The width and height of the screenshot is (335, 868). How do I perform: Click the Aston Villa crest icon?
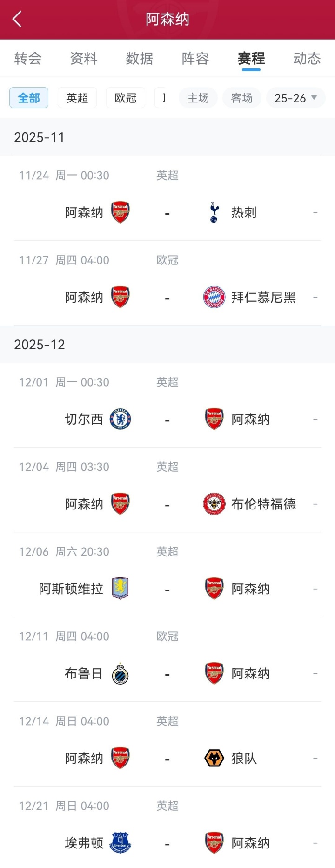[x=121, y=589]
